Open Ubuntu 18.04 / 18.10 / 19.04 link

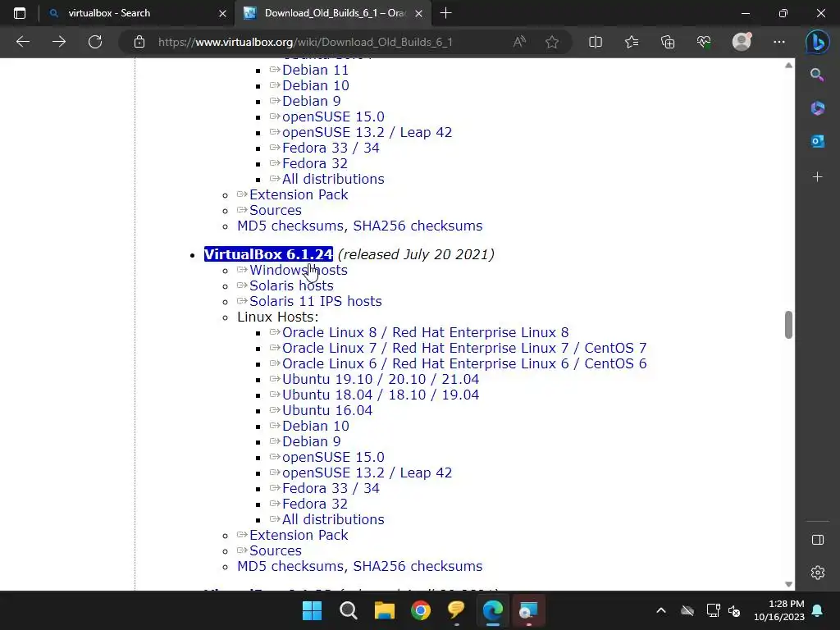(x=381, y=395)
